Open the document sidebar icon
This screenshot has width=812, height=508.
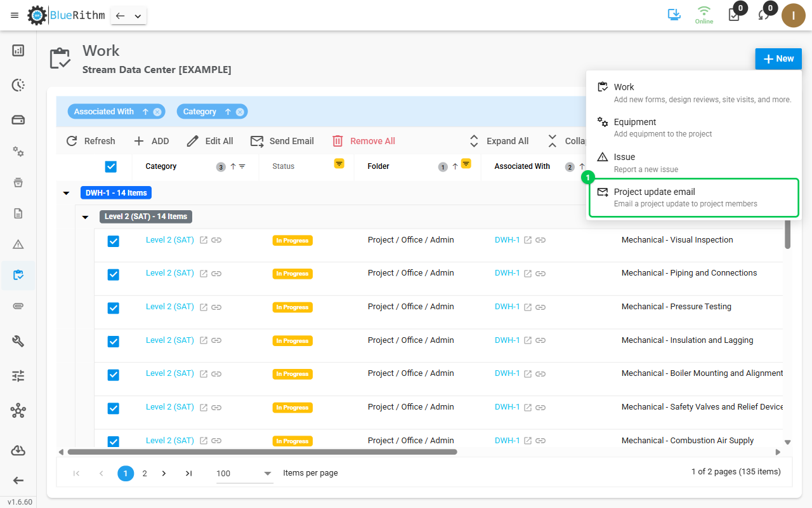(18, 213)
